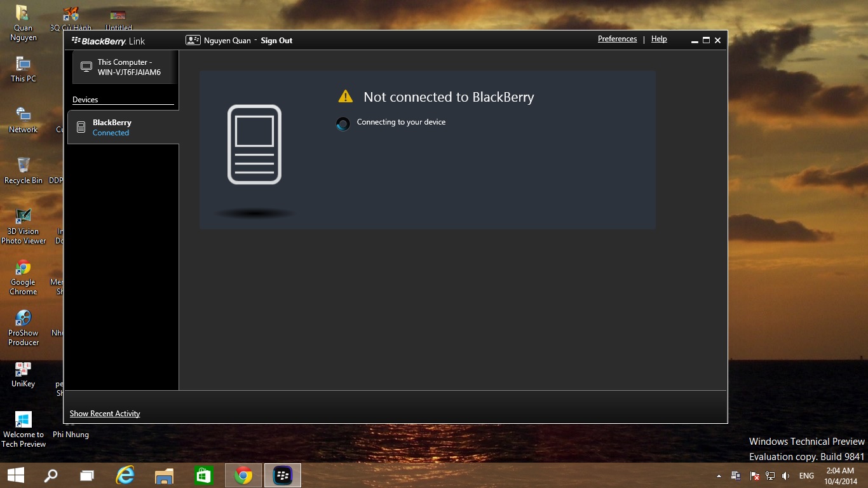Click the monitor icon beside This Computer
This screenshot has width=868, height=488.
(x=86, y=67)
